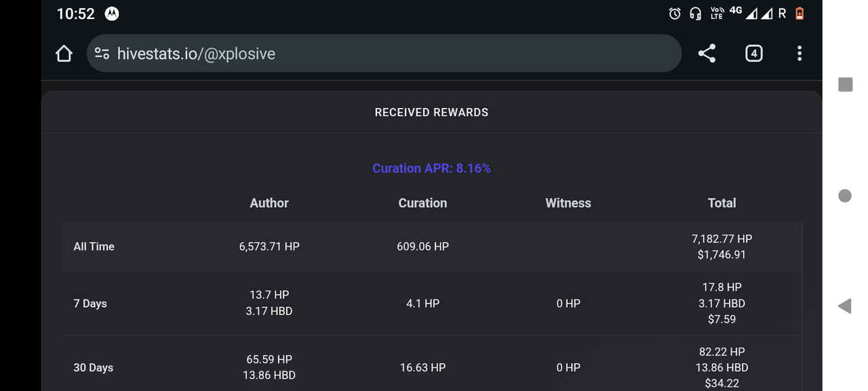
Task: Tap the 0 HP witness value for 7 Days
Action: tap(568, 303)
